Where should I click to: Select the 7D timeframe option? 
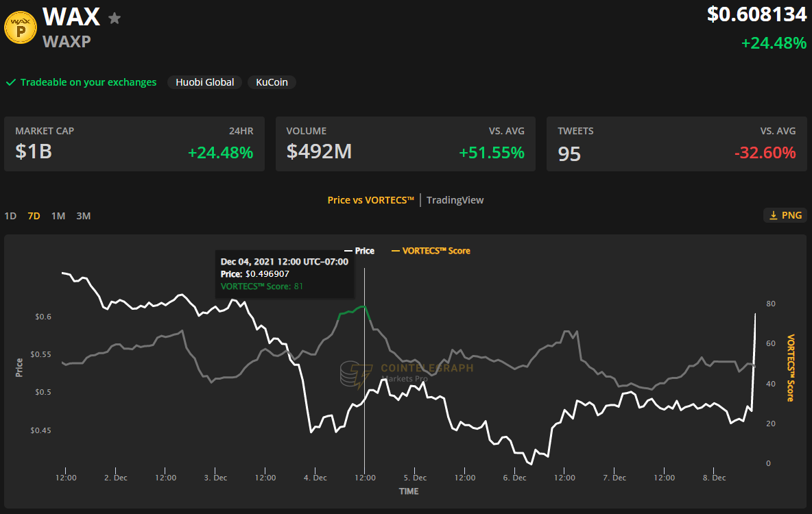click(33, 215)
